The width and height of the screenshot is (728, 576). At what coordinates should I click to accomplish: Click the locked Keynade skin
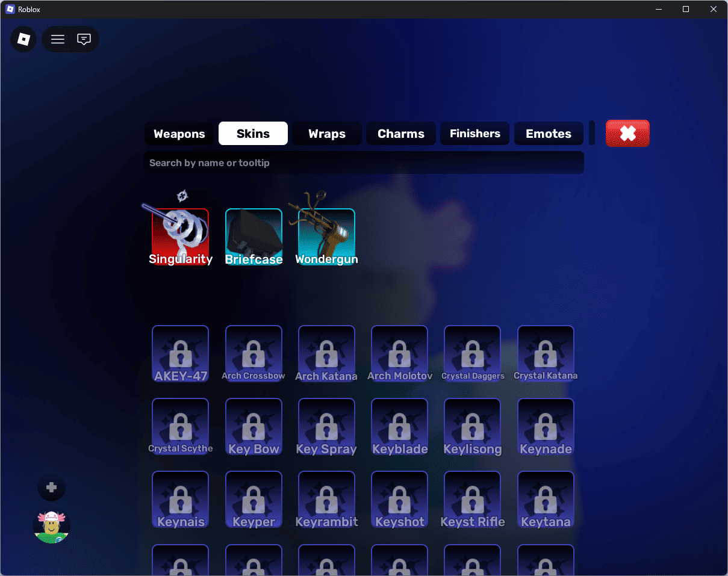click(546, 427)
